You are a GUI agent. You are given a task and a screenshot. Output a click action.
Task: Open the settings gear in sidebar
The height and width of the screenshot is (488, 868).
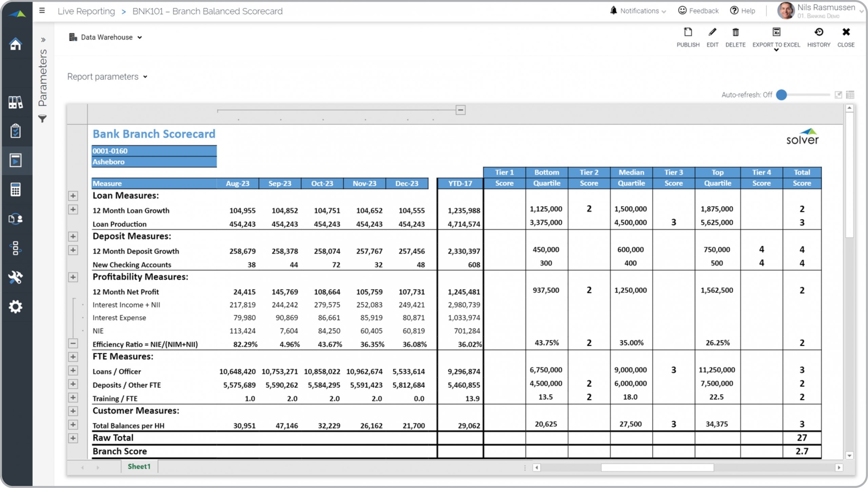[16, 307]
